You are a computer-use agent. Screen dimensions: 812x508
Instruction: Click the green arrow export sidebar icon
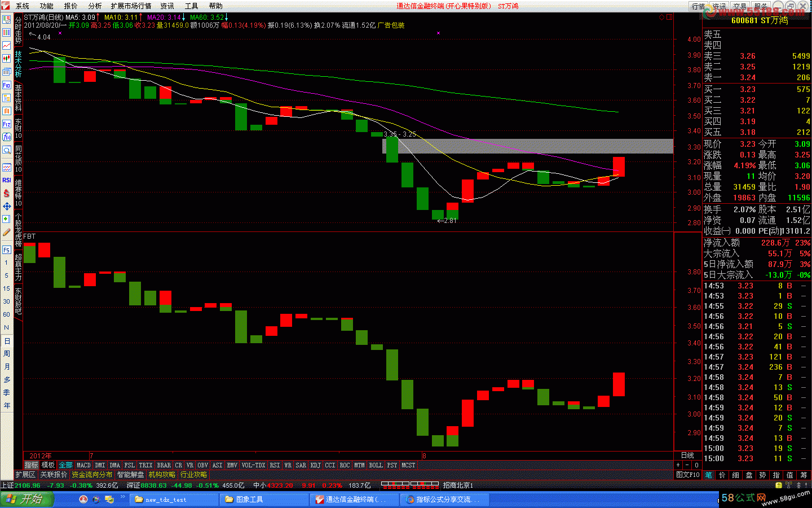click(7, 219)
